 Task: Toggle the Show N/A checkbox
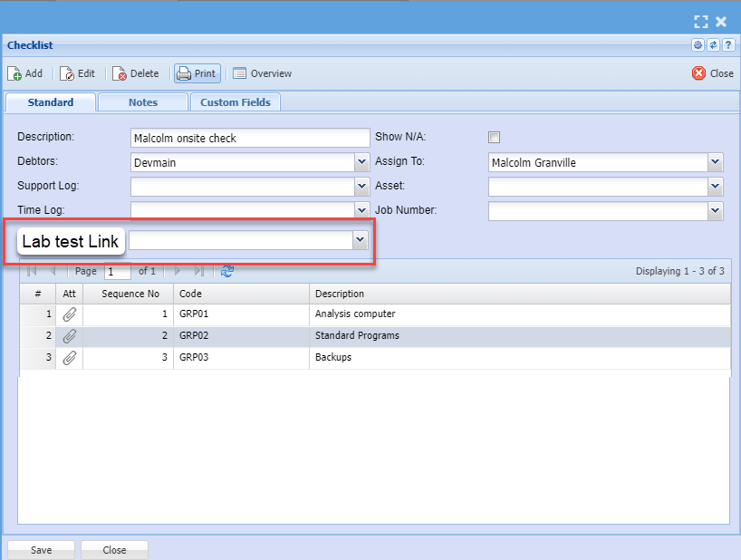(494, 138)
